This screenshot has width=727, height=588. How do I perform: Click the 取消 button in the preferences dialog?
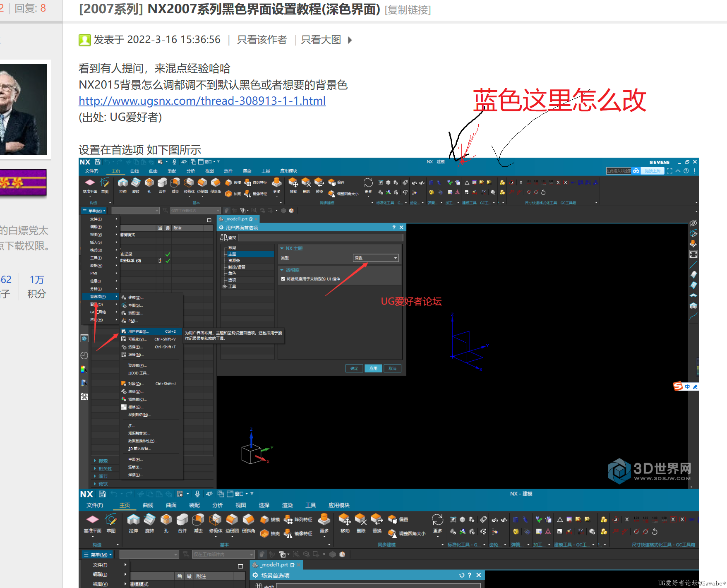point(392,368)
